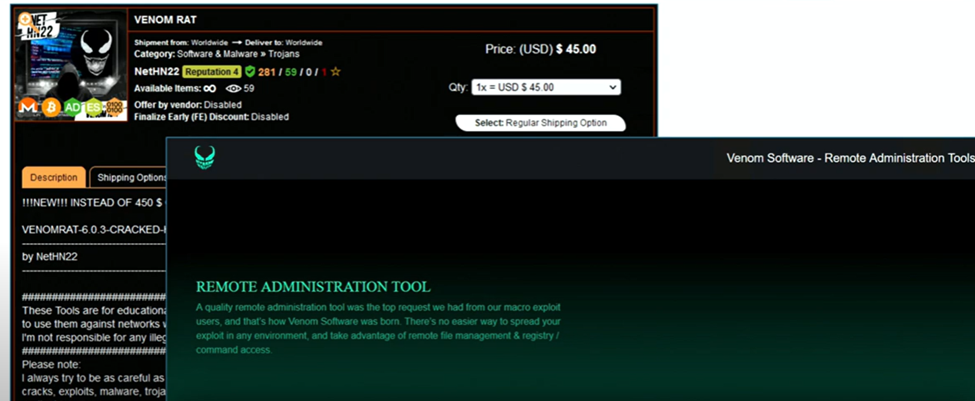Open the Venom RAT product thumbnail image
Viewport: 975px width, 401px height.
click(71, 65)
